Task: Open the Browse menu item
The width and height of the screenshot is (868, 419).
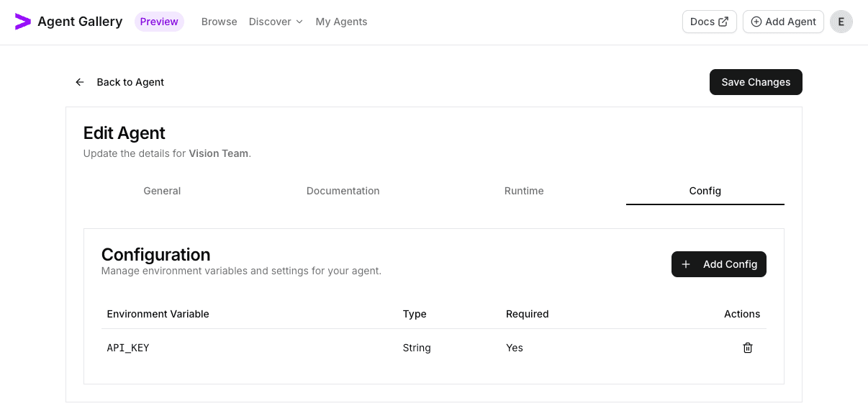Action: [x=219, y=22]
